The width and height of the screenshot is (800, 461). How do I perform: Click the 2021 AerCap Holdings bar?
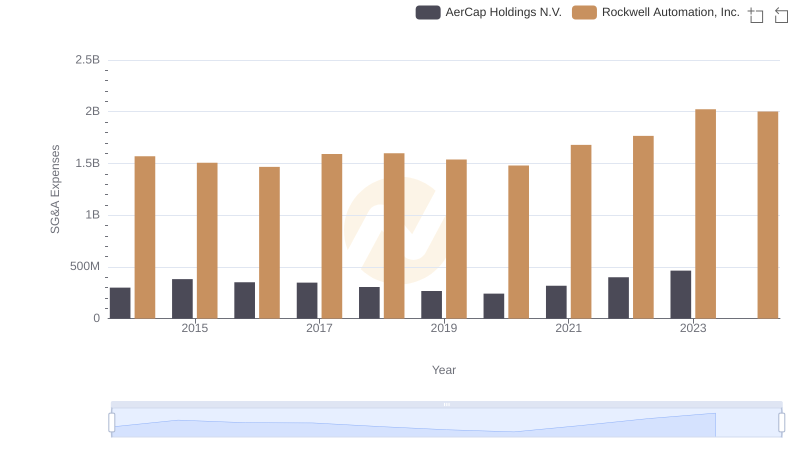556,302
